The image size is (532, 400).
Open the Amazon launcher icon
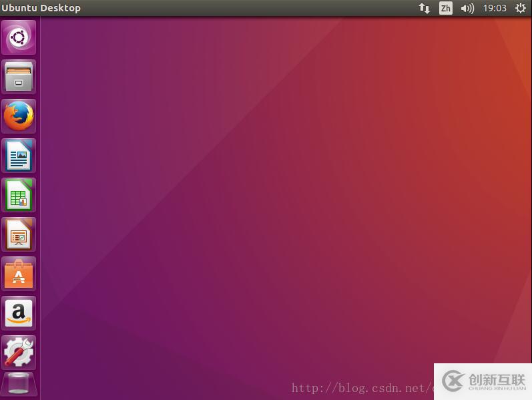tap(19, 313)
